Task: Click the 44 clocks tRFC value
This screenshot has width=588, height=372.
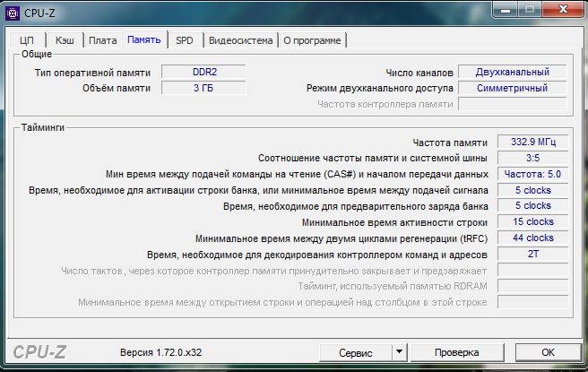Action: point(532,238)
